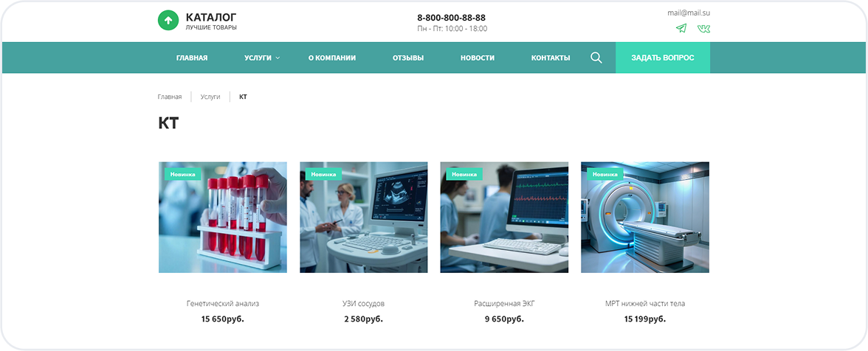Click the Услуги breadcrumb link
Viewport: 868px width, 351px height.
(x=210, y=97)
